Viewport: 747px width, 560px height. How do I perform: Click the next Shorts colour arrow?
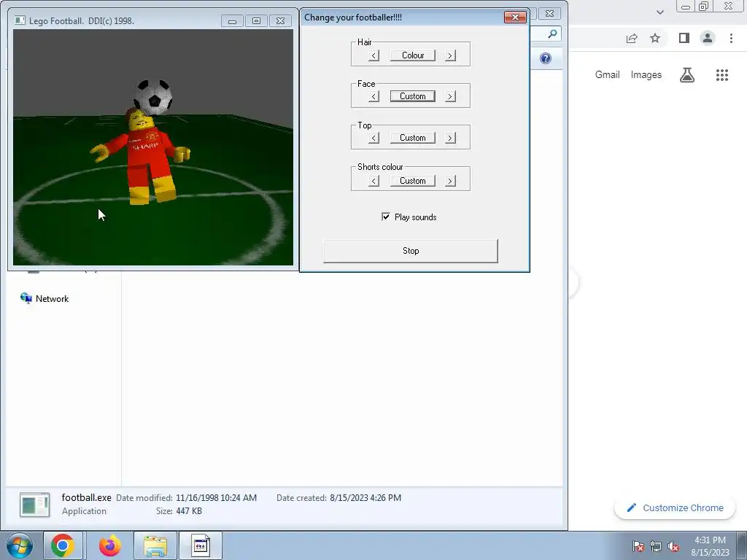point(450,181)
